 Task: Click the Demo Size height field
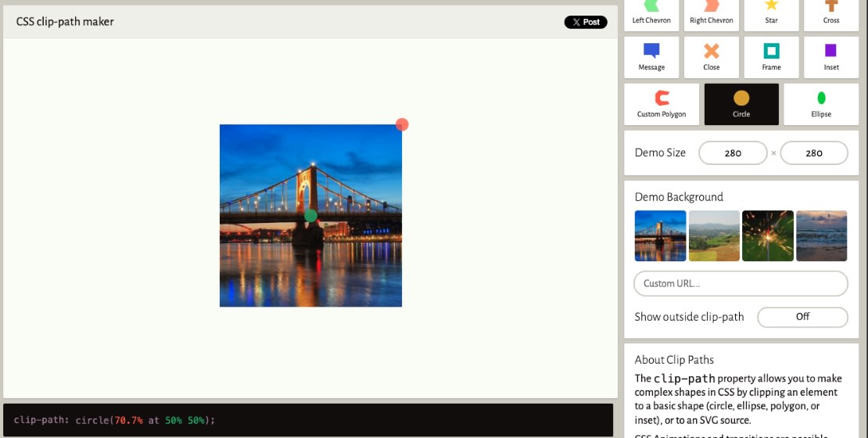point(814,153)
